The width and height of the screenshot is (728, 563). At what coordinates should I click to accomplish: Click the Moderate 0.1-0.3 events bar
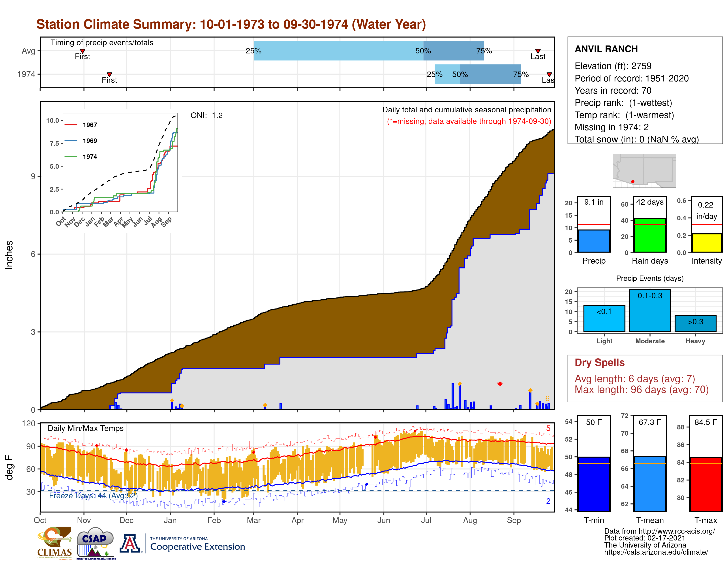click(650, 310)
